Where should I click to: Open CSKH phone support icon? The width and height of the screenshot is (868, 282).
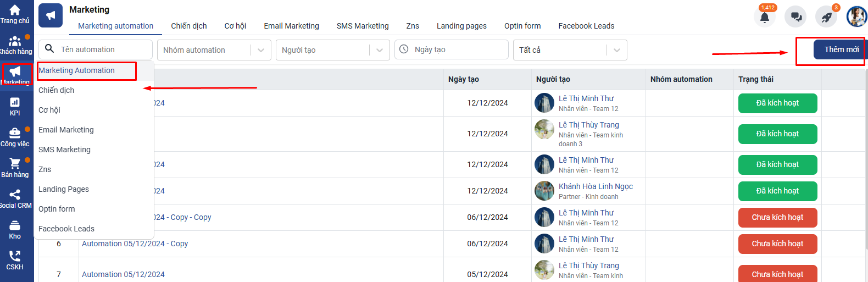pos(15,257)
